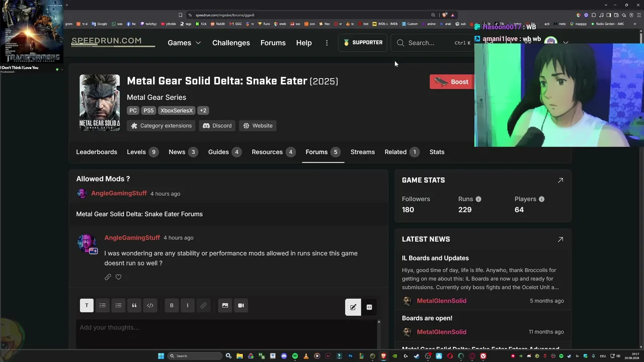
Task: Click the 'Metal Gear Solid Delta: Snake Eater Forums' breadcrumb
Action: (139, 214)
